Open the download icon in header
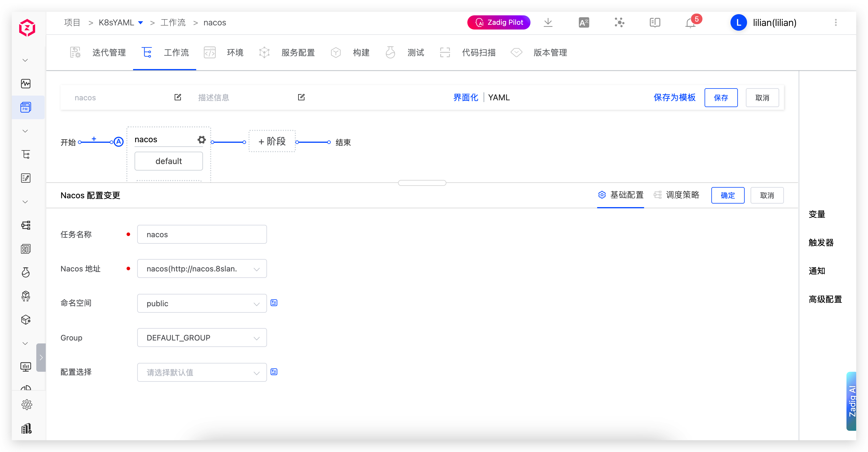Viewport: 868px width, 452px height. [x=548, y=23]
